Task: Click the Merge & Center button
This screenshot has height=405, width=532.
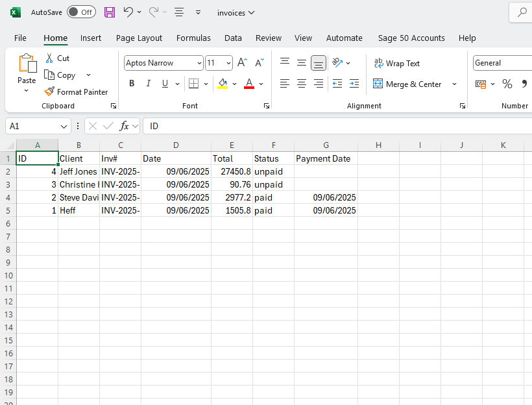Action: pos(407,84)
